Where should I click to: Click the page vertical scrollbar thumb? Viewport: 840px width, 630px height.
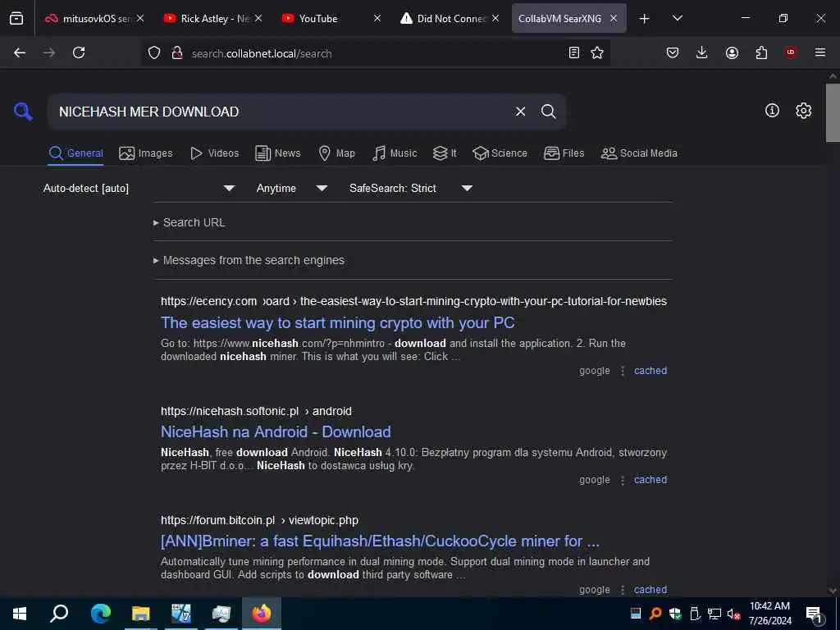pos(833,112)
